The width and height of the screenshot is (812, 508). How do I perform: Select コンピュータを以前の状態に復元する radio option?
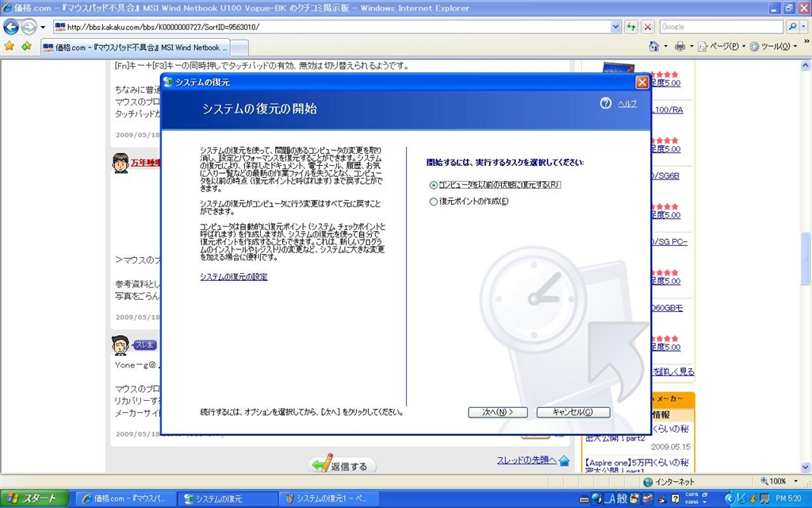coord(434,185)
